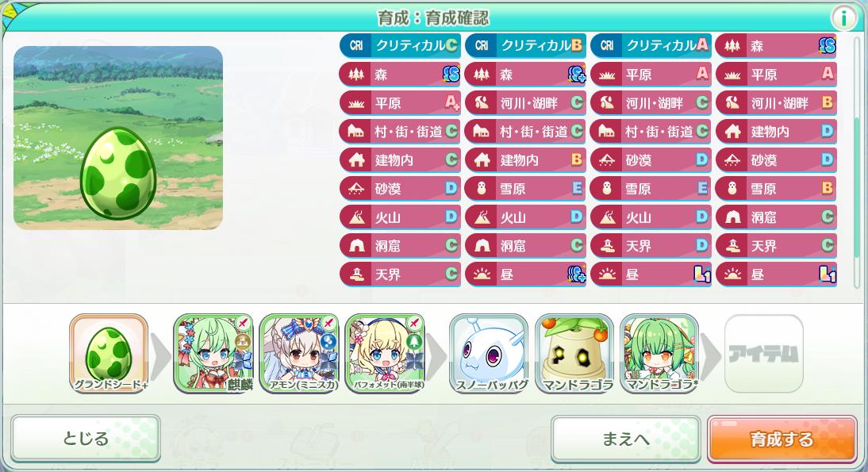Open the info icon in the title bar
Viewport: 868px width, 472px height.
(x=843, y=17)
